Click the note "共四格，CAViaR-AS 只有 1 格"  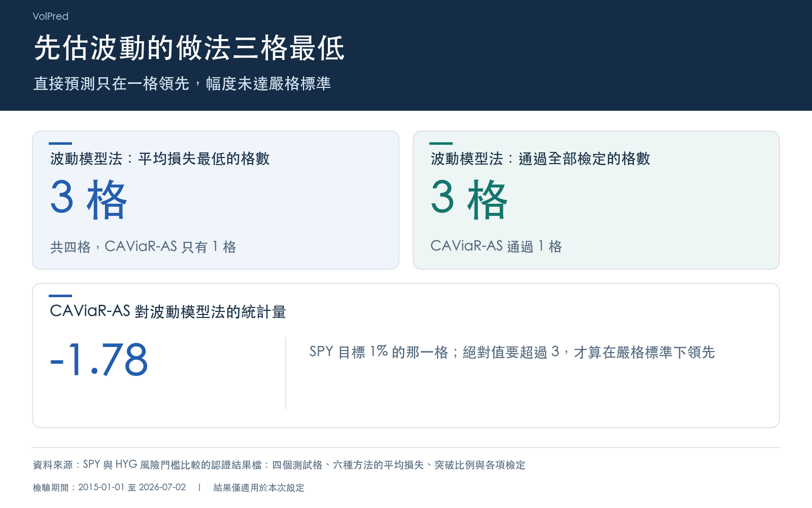[143, 247]
